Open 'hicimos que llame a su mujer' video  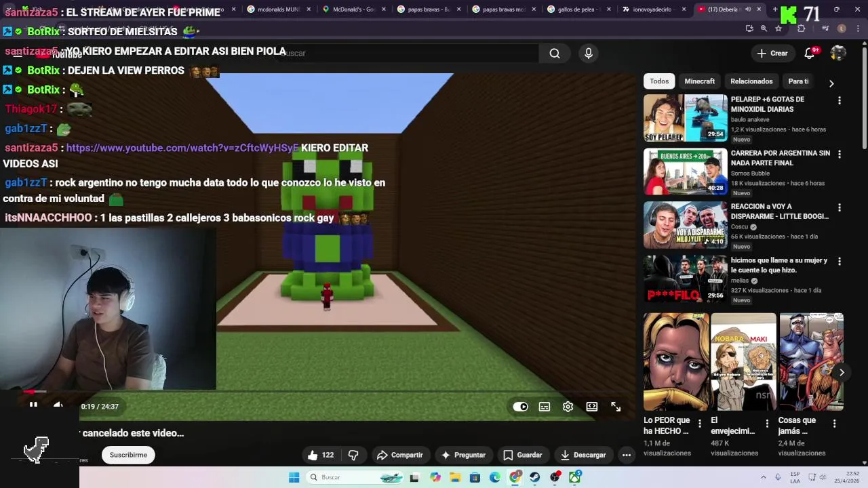685,279
